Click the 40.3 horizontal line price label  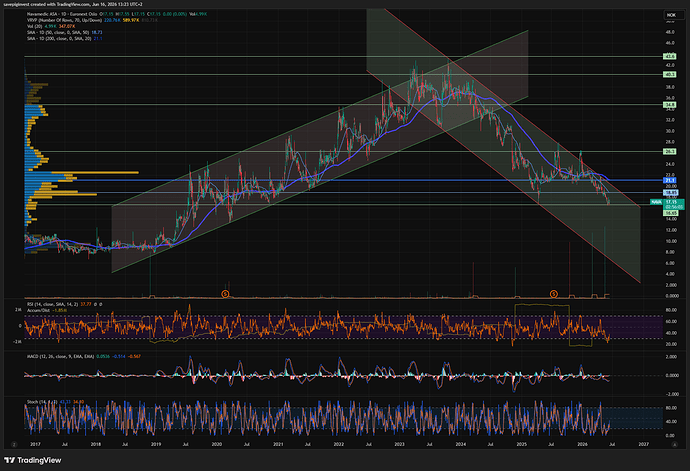pos(670,75)
